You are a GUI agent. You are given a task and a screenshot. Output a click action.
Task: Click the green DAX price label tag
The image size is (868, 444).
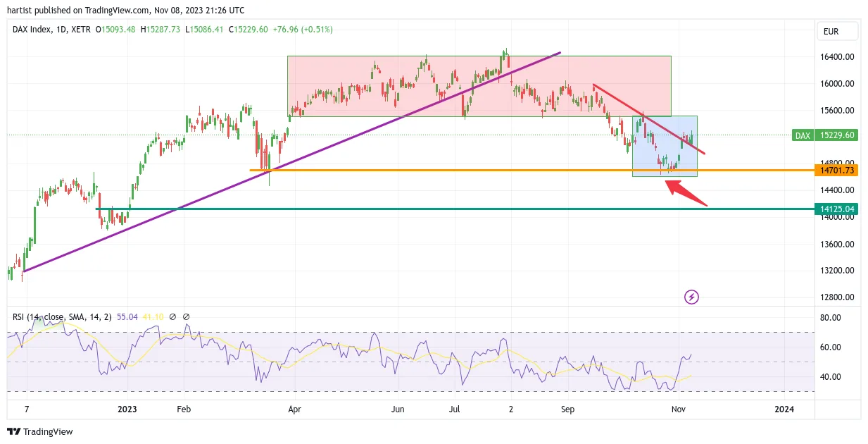[802, 135]
